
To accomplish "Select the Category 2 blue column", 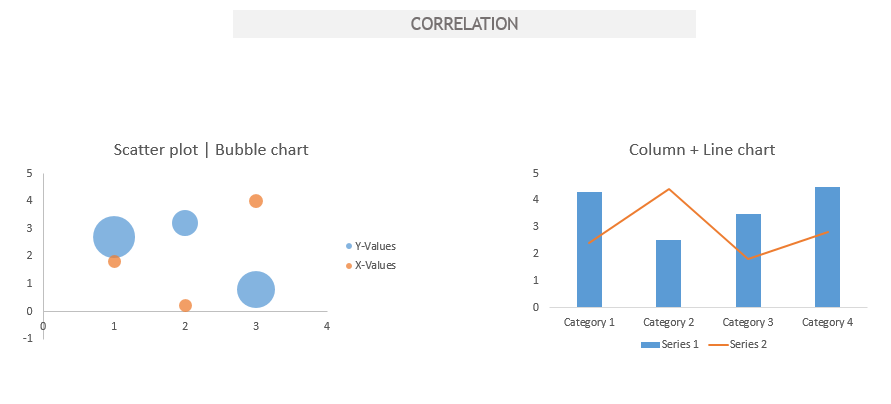I will pyautogui.click(x=668, y=274).
